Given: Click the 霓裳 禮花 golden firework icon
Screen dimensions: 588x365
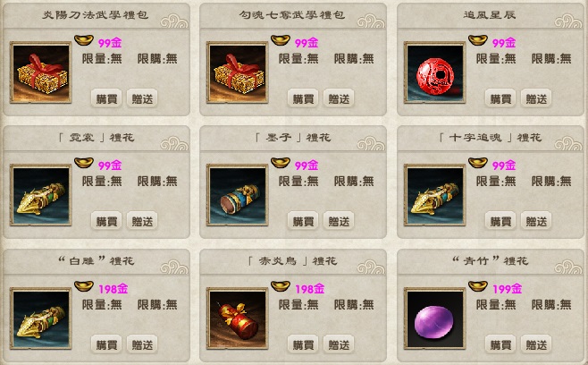Looking at the screenshot, I should click(x=40, y=195).
